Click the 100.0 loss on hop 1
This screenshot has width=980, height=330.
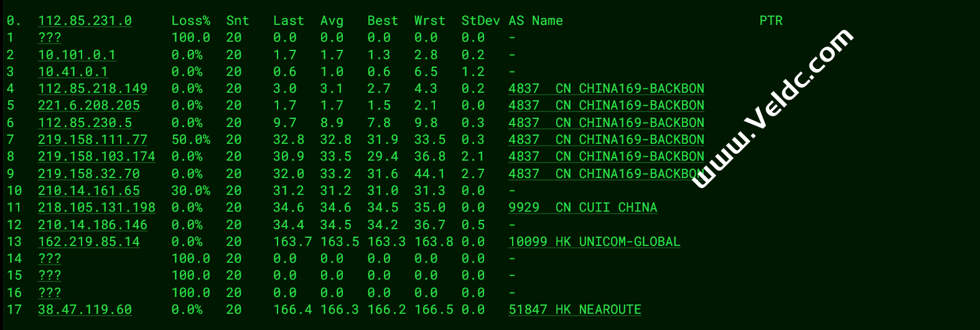click(x=190, y=37)
